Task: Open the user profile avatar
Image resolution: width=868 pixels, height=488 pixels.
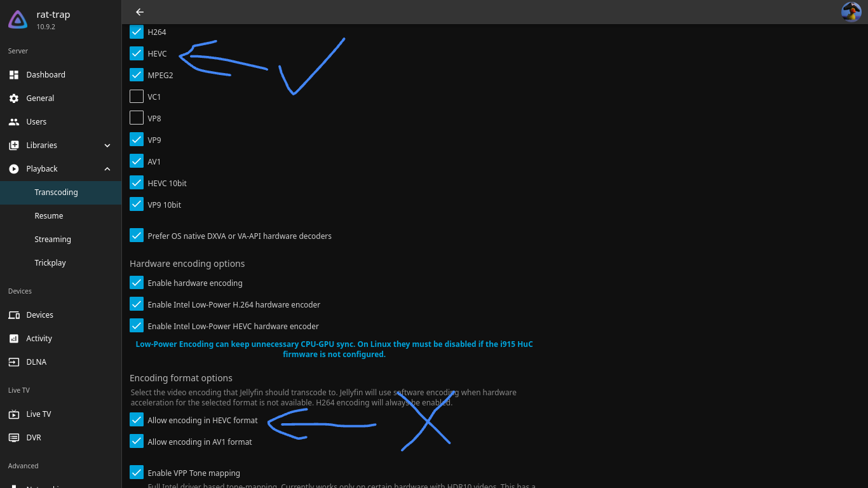Action: (851, 12)
